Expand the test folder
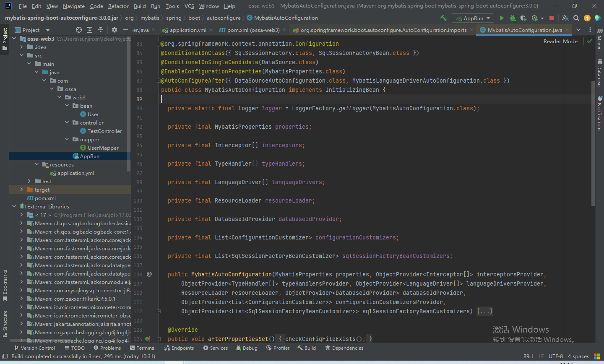604x364 pixels. [x=29, y=181]
